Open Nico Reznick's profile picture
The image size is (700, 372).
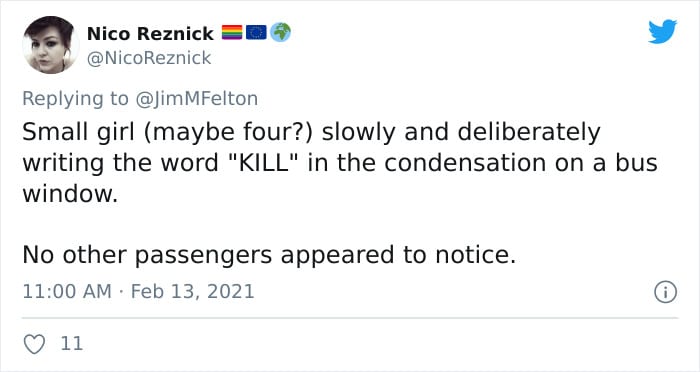tap(50, 45)
